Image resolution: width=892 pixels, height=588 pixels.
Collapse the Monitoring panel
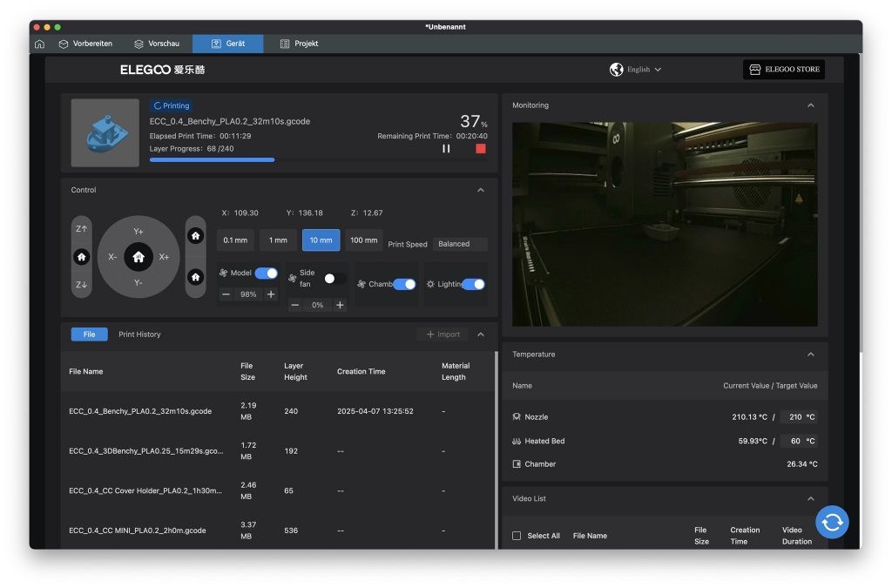coord(810,105)
